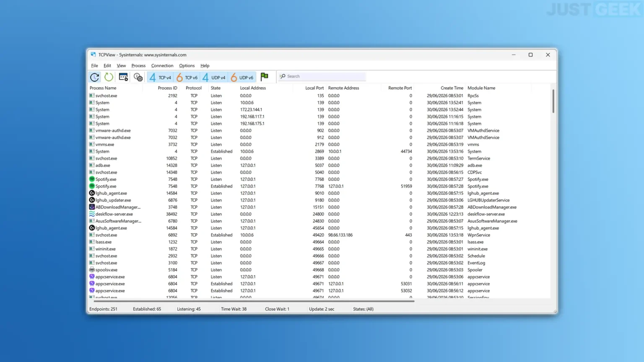Click the vertical scrollbar thumb
This screenshot has height=362, width=644.
point(553,101)
